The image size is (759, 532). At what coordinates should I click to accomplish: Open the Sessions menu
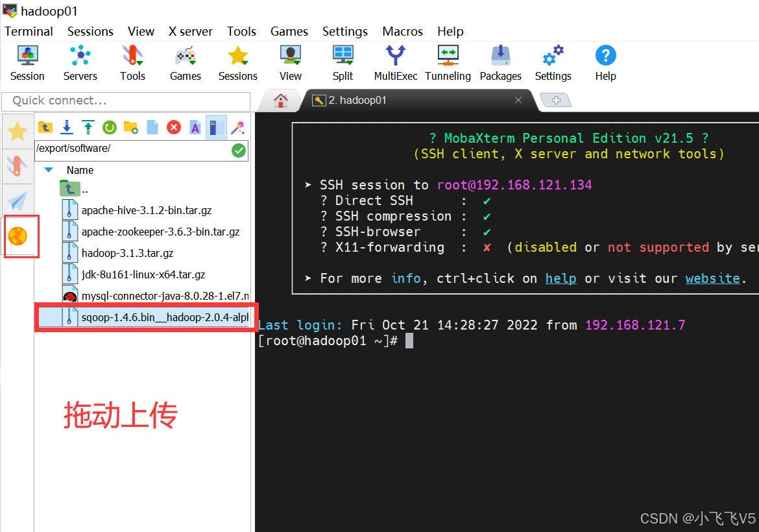[x=91, y=31]
